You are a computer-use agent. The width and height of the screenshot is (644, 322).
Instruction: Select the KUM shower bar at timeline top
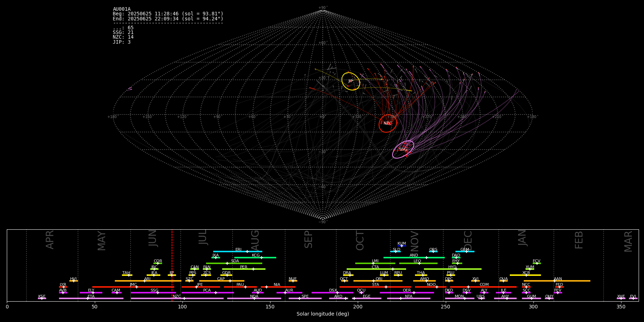(402, 246)
